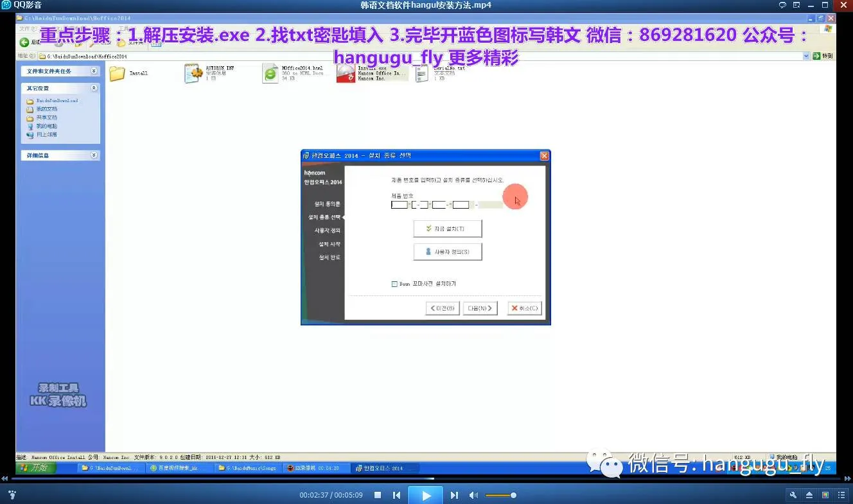
Task: Switch to the KK录像机 taskbar item
Action: (315, 468)
